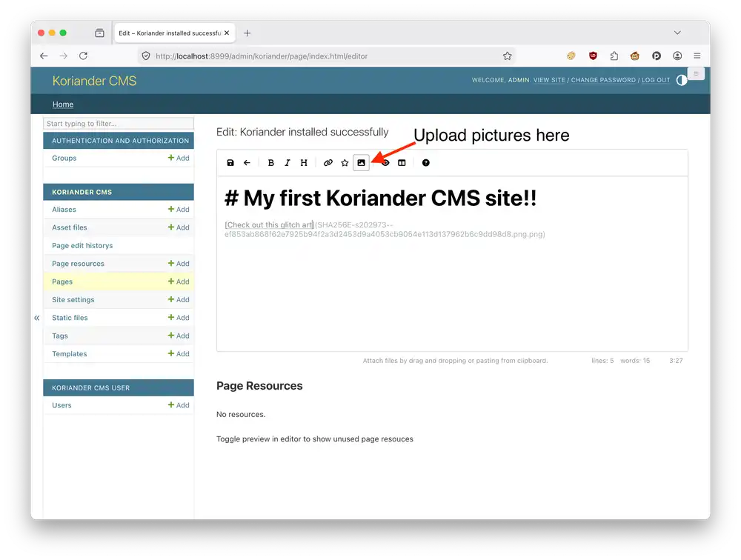This screenshot has height=560, width=741.
Task: Click the cookie extension icon
Action: pos(571,56)
